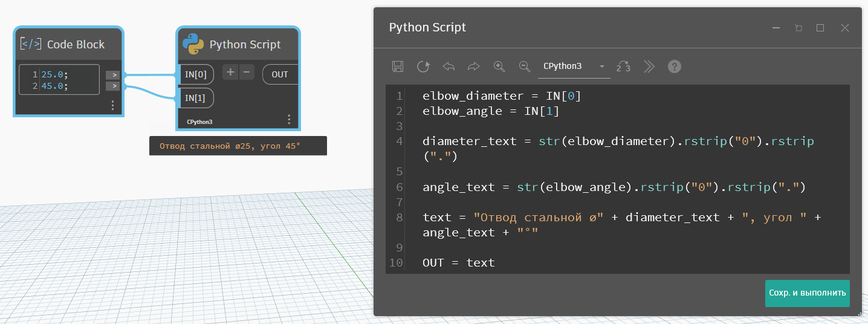Click the output preview Отвод стальной ø25
This screenshot has height=324, width=868.
click(238, 146)
